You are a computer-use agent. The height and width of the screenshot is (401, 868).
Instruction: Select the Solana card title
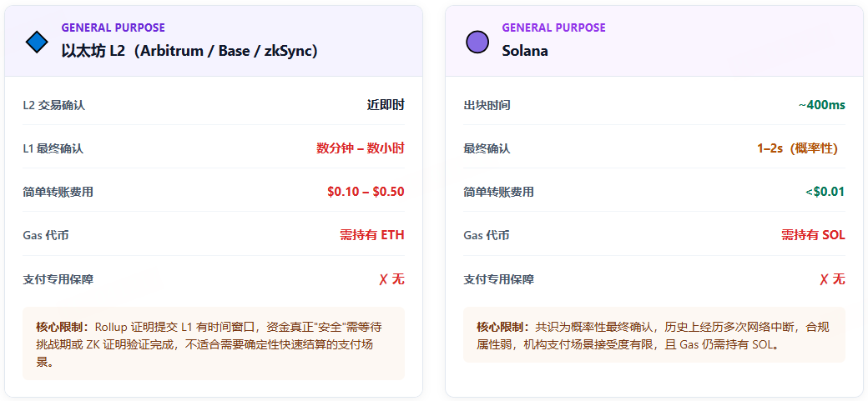click(525, 50)
